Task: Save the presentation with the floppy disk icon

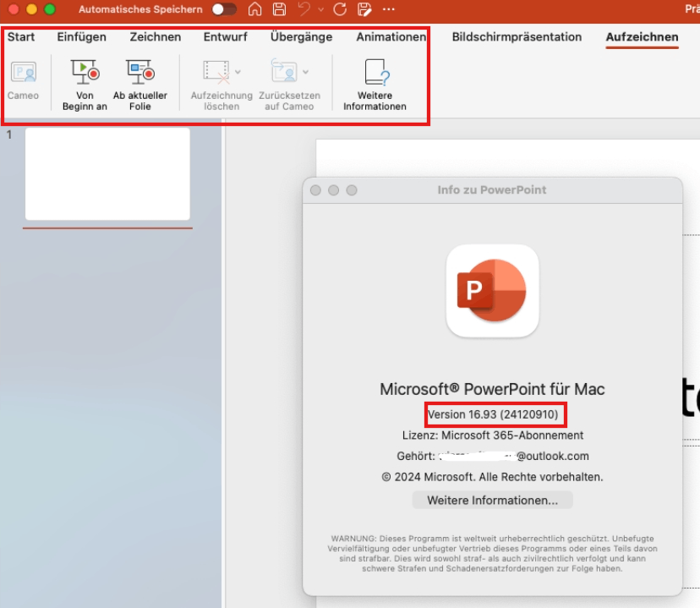Action: point(280,9)
